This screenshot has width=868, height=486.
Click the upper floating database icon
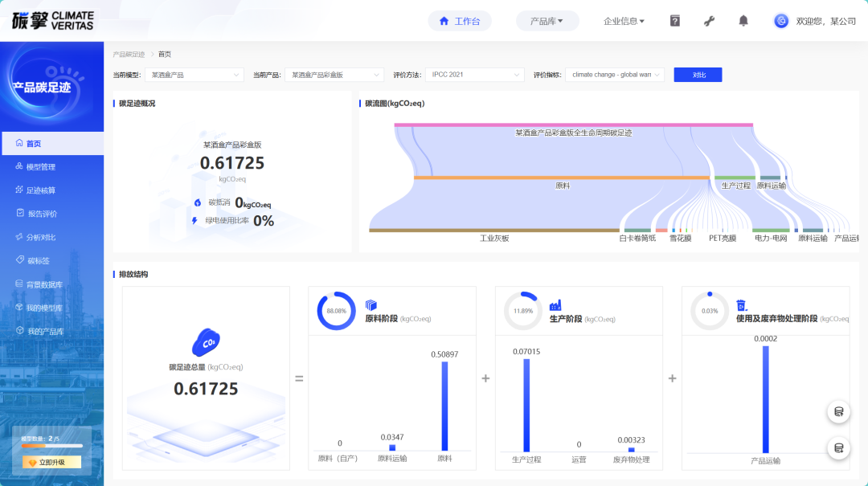[x=838, y=412]
